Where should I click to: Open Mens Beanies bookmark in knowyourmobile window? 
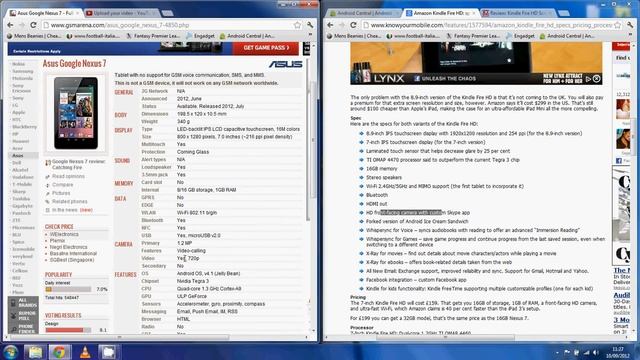point(354,36)
